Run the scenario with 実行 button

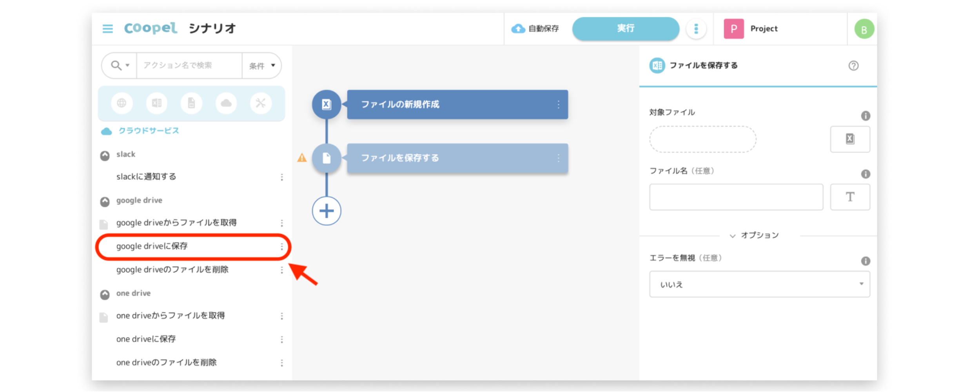pos(626,29)
